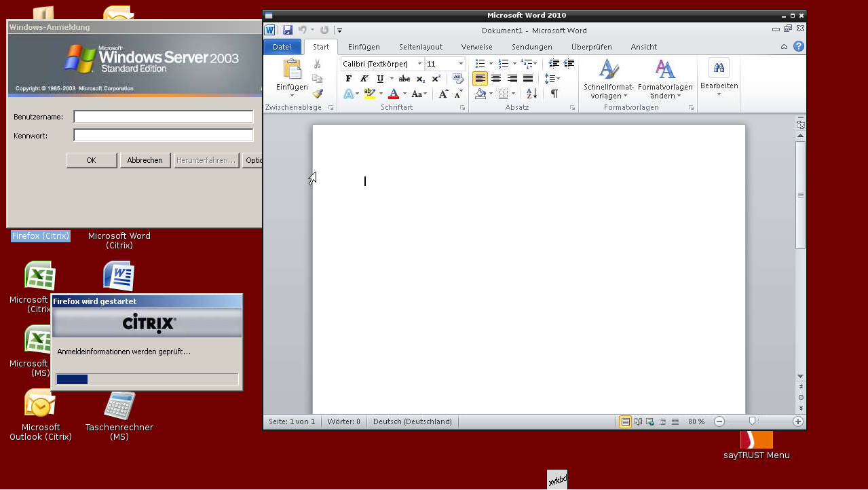Image resolution: width=868 pixels, height=490 pixels.
Task: Switch to the Einfügen ribbon tab
Action: tap(364, 47)
